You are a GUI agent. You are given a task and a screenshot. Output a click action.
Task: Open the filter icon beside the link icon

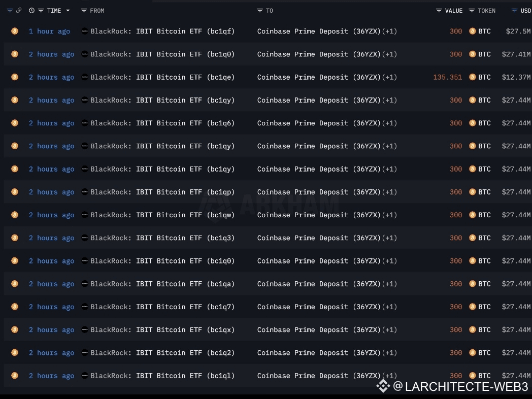pos(10,11)
